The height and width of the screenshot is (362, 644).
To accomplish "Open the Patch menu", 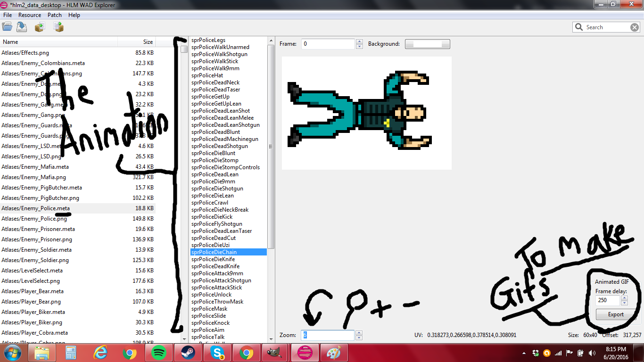I will (x=55, y=15).
